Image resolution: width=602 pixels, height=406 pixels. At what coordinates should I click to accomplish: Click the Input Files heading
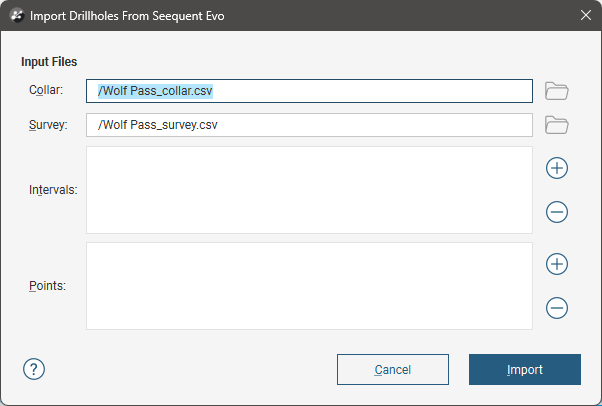point(49,62)
